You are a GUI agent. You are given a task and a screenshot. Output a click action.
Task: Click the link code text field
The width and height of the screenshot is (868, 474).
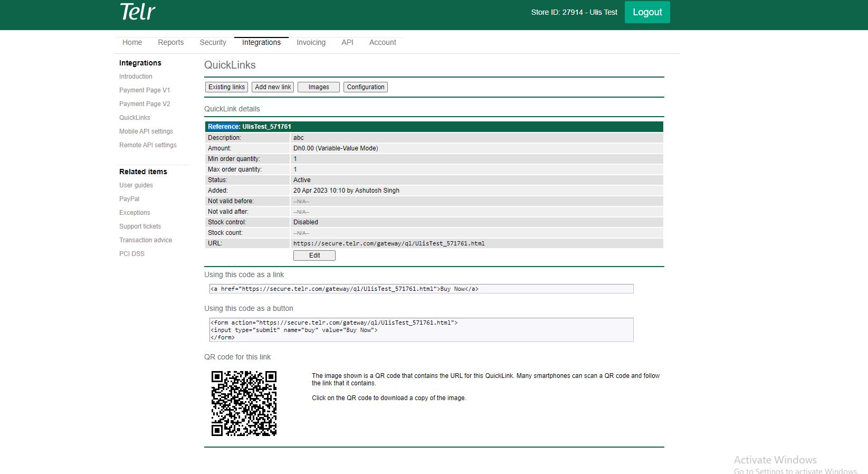click(421, 289)
